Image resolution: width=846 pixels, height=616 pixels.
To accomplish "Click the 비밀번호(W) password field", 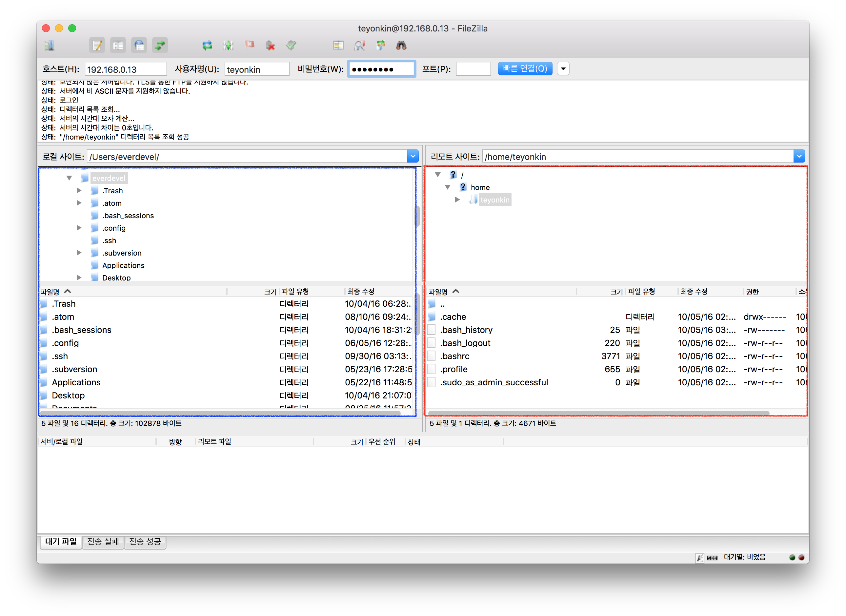I will tap(381, 69).
